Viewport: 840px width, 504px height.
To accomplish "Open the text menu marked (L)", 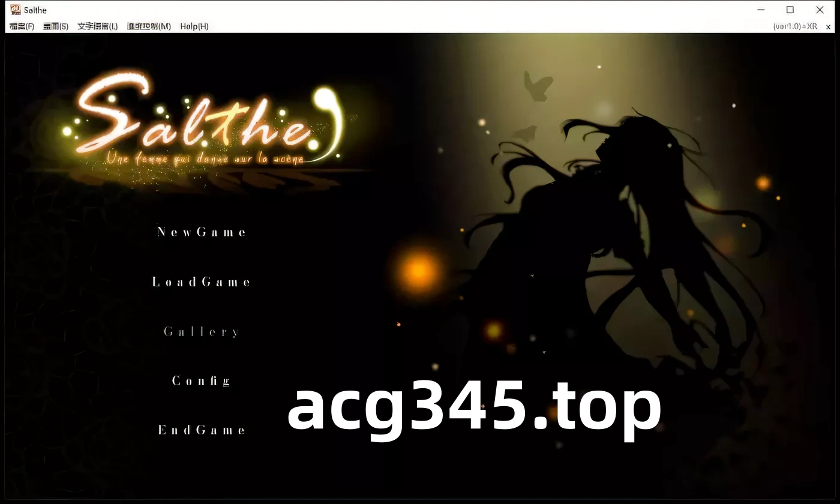I will [97, 26].
